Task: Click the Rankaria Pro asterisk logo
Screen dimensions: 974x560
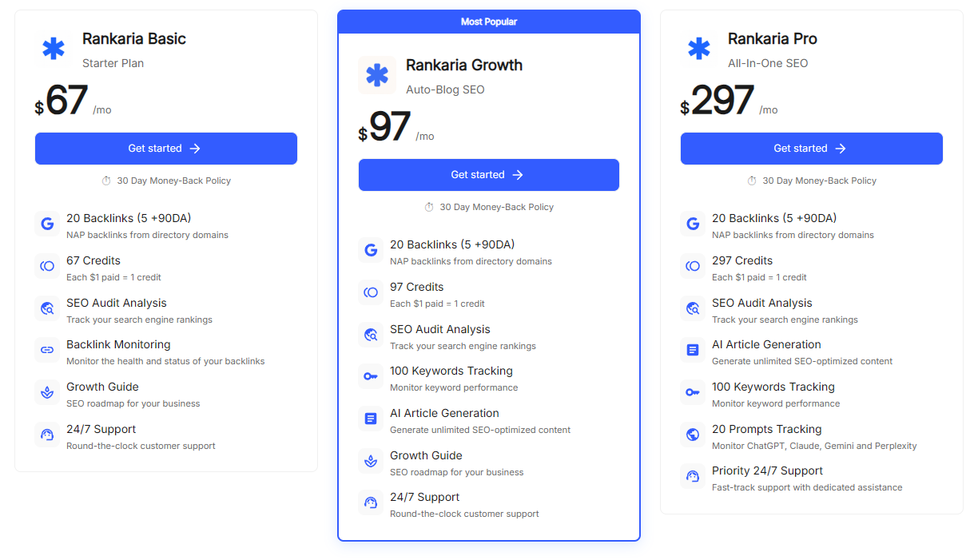Action: [699, 49]
